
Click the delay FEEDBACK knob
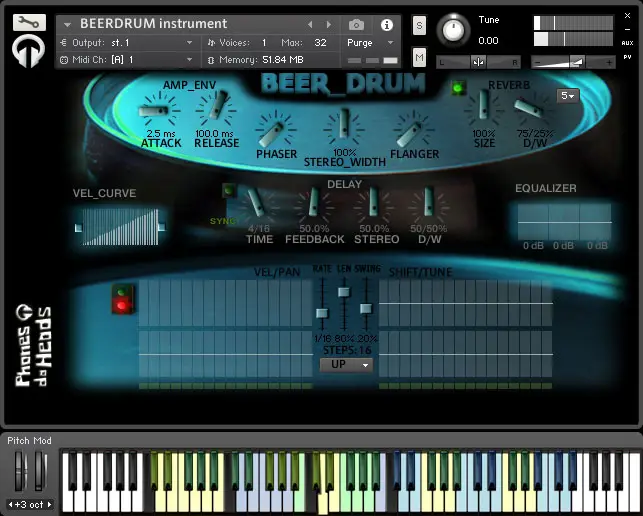(313, 204)
